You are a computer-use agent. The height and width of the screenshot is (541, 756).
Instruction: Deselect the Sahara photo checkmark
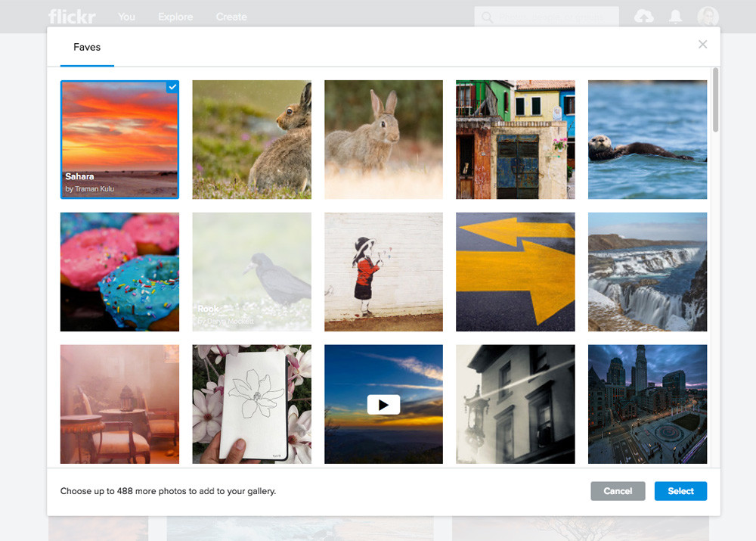coord(172,86)
